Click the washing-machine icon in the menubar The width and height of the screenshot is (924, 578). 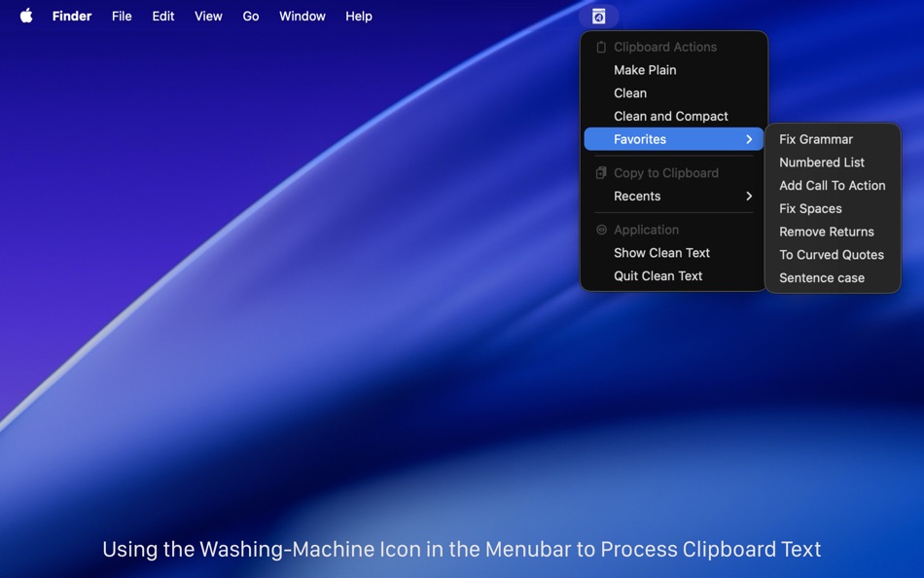598,16
